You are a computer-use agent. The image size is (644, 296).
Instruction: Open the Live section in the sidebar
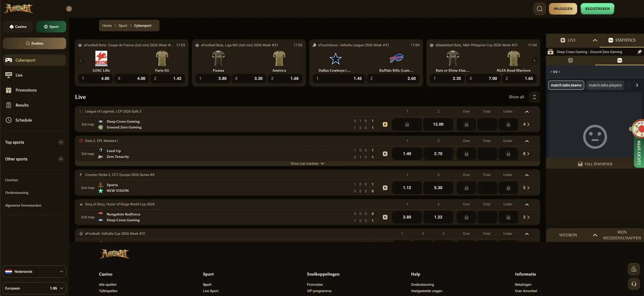coord(35,75)
